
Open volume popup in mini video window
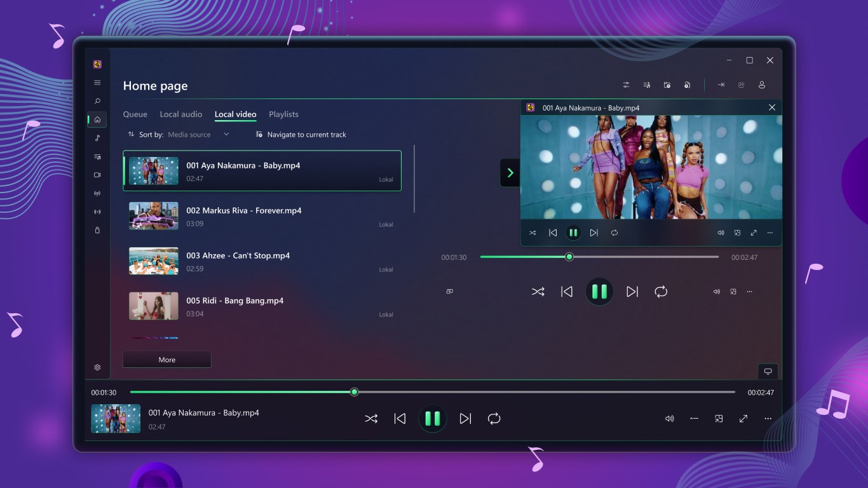pos(721,233)
